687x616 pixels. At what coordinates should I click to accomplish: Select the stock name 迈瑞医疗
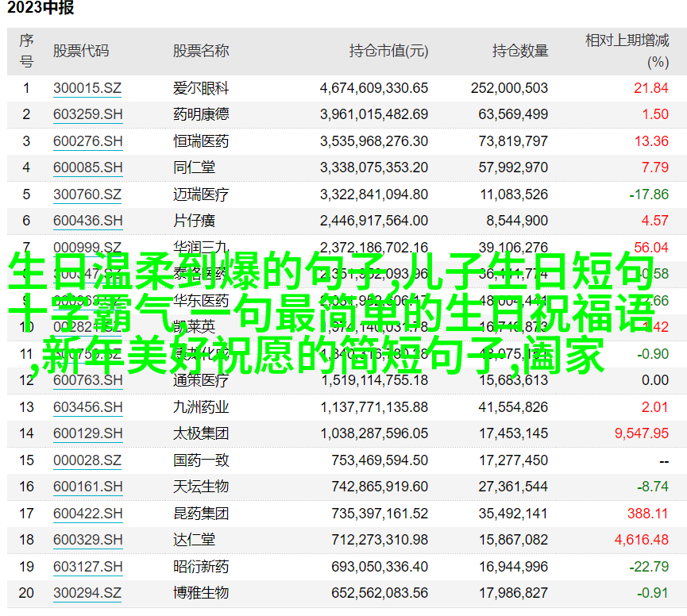[x=201, y=194]
